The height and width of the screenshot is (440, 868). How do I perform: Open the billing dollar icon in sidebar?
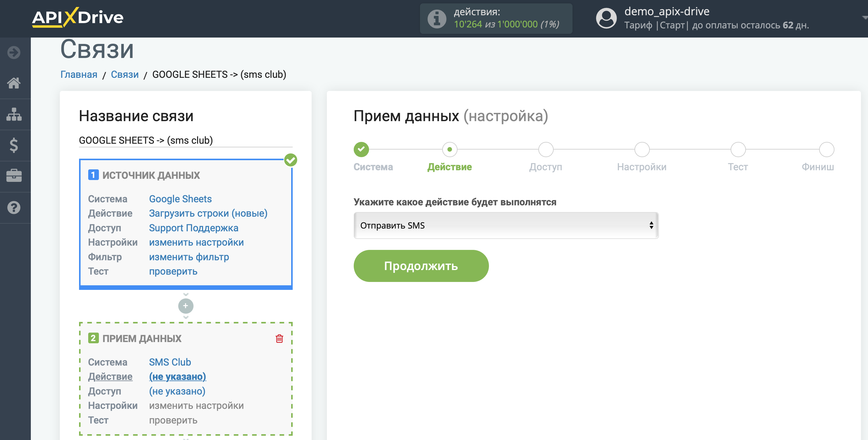tap(14, 145)
